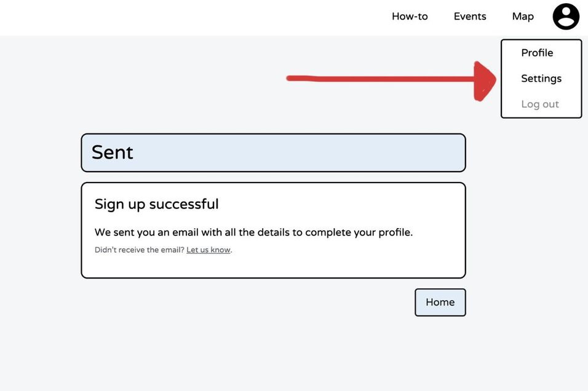Follow the Let us know link
This screenshot has width=588, height=391.
tap(208, 250)
